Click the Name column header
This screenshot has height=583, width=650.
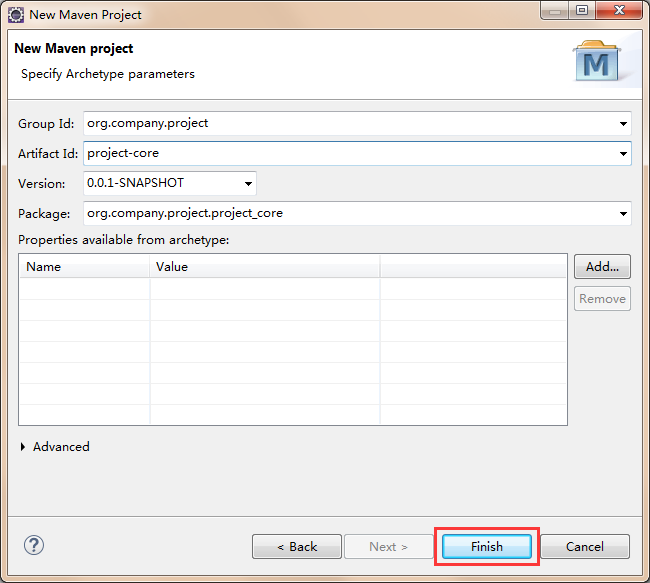[x=84, y=267]
